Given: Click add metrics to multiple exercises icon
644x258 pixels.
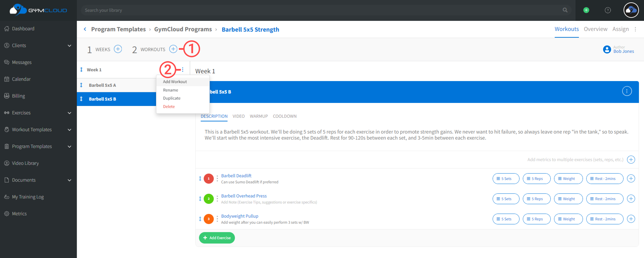Looking at the screenshot, I should point(631,160).
